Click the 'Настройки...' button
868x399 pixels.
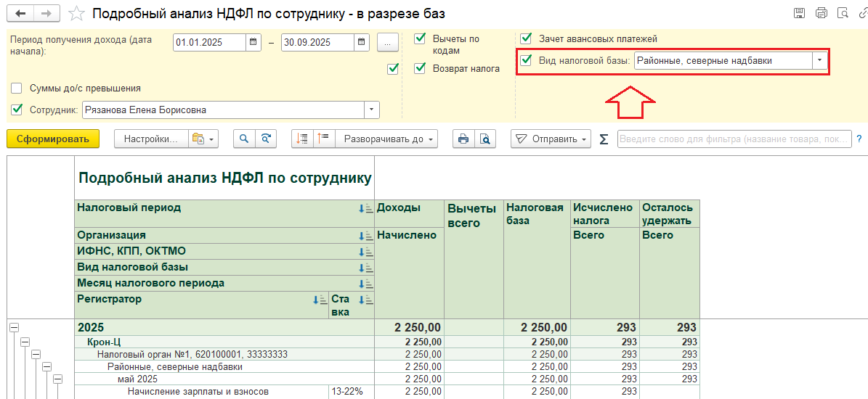tap(150, 139)
